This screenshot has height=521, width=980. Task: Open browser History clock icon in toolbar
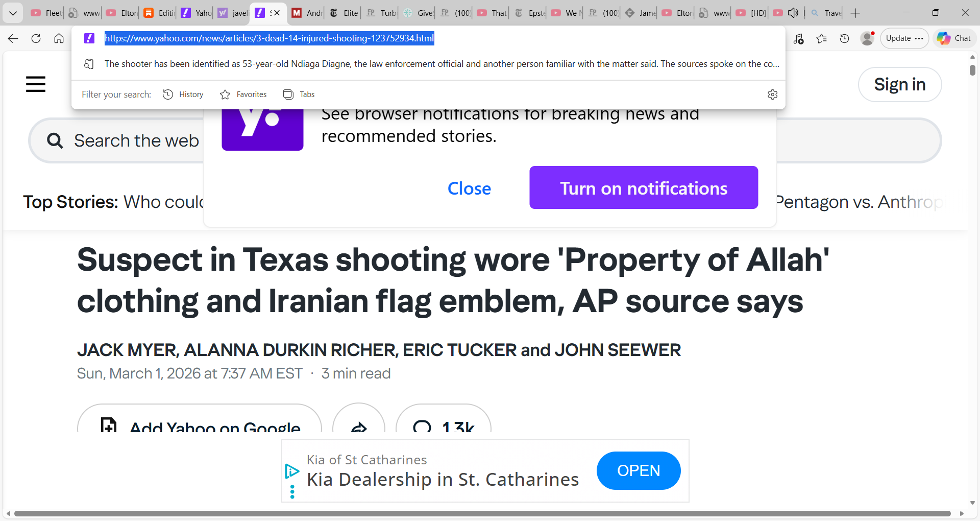(844, 38)
